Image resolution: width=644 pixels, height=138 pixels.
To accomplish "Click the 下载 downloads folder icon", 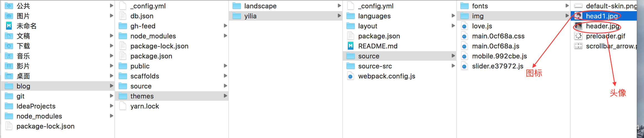I will (9, 46).
